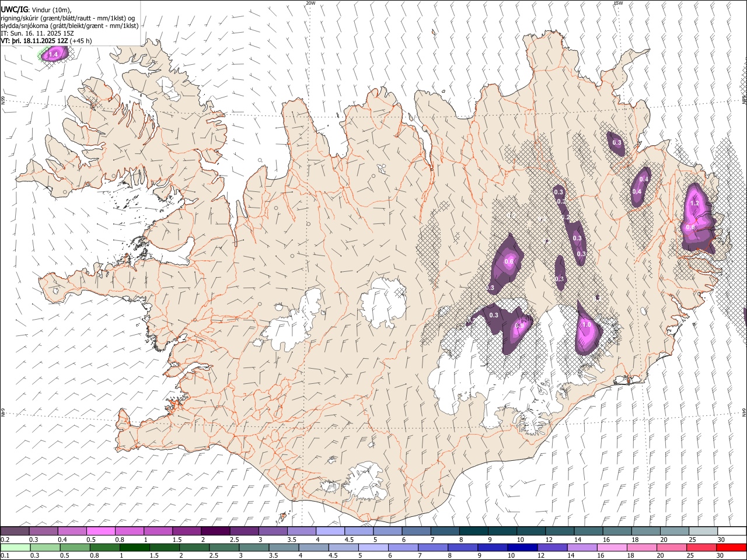The height and width of the screenshot is (560, 747).
Task: Click the '1.2' label in bright magenta eastern cell
Action: pos(694,204)
